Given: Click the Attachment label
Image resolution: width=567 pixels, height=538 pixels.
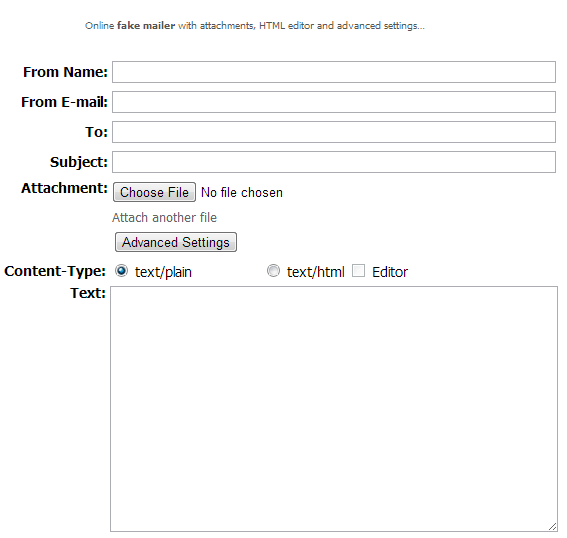Looking at the screenshot, I should [x=64, y=188].
